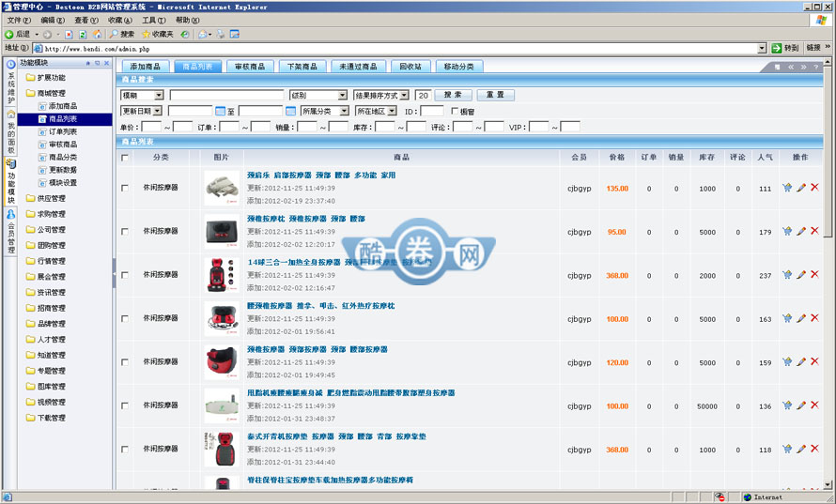Open the 订单列表 sidebar link
The height and width of the screenshot is (504, 836).
pyautogui.click(x=63, y=131)
